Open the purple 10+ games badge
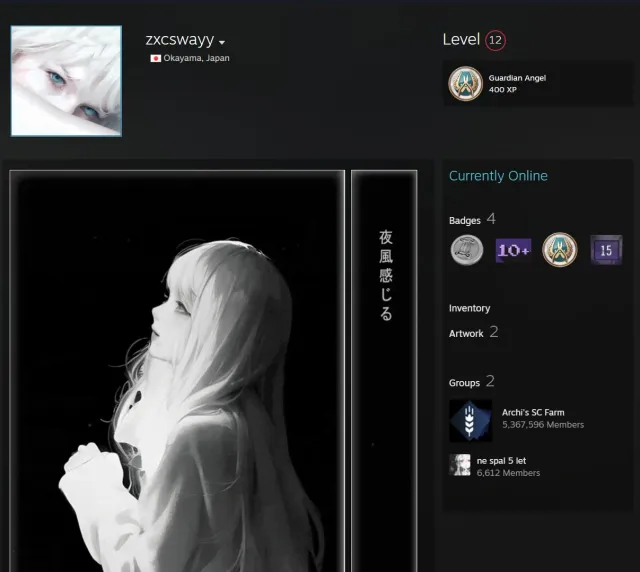Viewport: 640px width, 572px height. pyautogui.click(x=513, y=250)
